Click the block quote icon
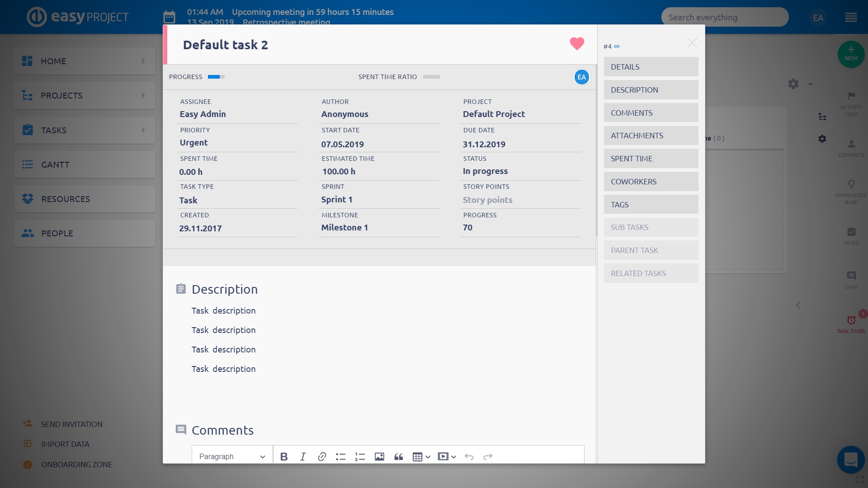 (x=398, y=456)
